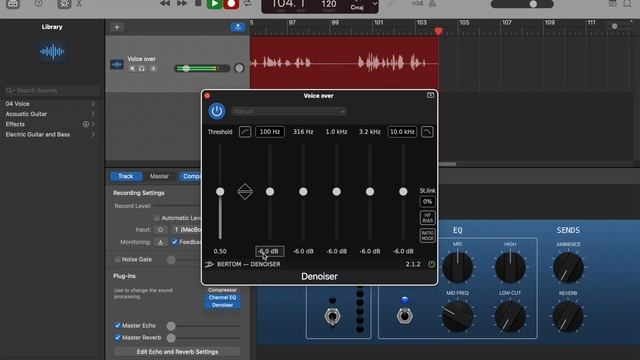This screenshot has height=360, width=640.
Task: Click the tuner icon
Action: pyautogui.click(x=391, y=4)
